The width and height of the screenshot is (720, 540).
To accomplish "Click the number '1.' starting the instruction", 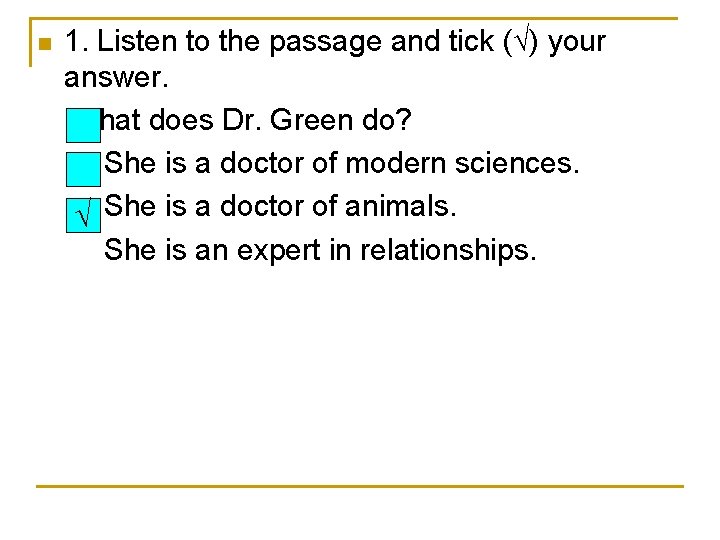I will (x=77, y=42).
